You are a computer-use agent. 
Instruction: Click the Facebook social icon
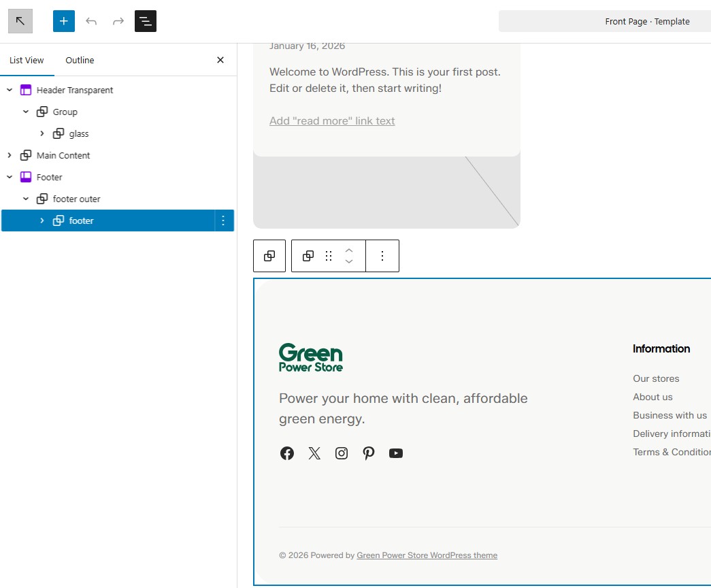[x=287, y=453]
